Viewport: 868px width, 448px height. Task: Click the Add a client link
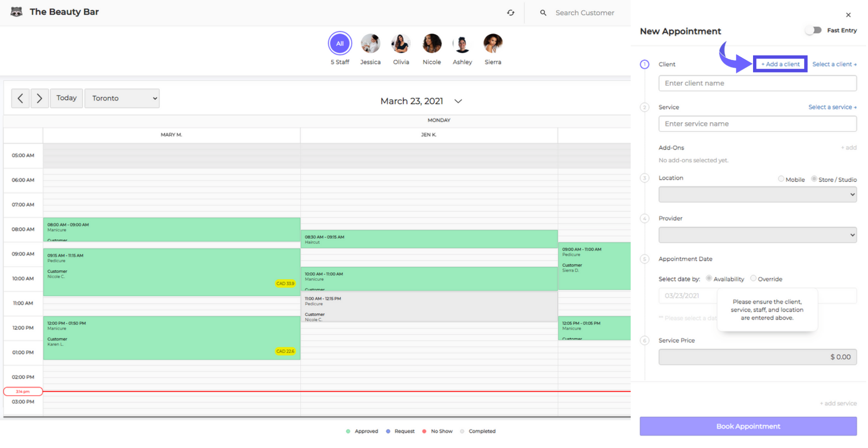(x=780, y=64)
